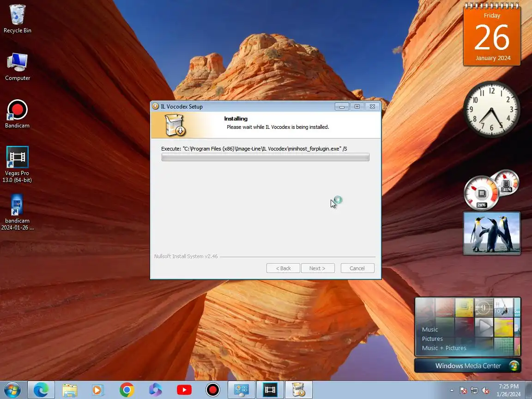Open Windows Media Center from the gadget bar
The height and width of the screenshot is (399, 532).
(x=468, y=366)
